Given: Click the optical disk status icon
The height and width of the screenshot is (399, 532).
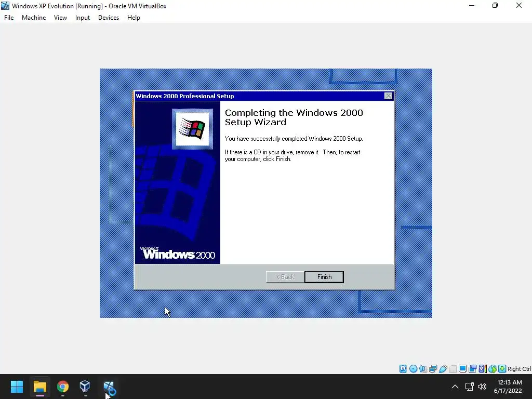Looking at the screenshot, I should tap(413, 369).
